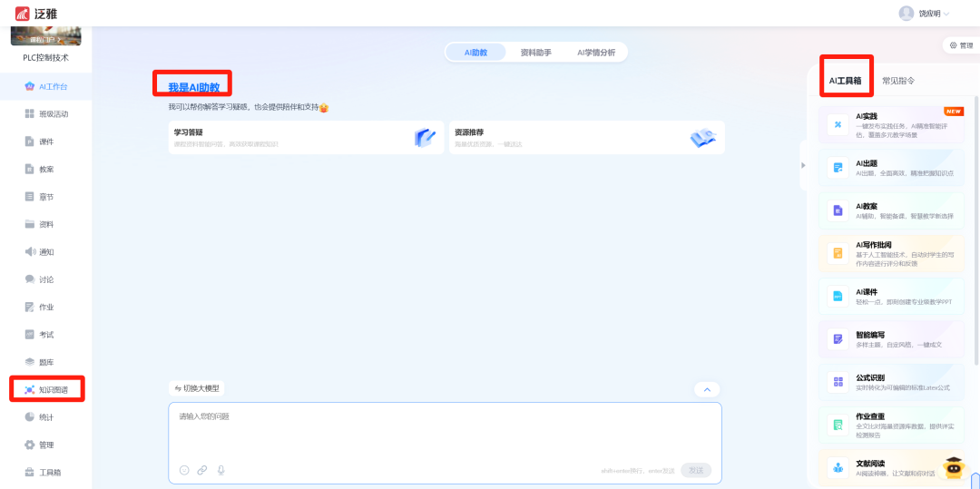Viewport: 980px width, 489px height.
Task: Collapse the AI toolbox side panel arrow
Action: (802, 165)
